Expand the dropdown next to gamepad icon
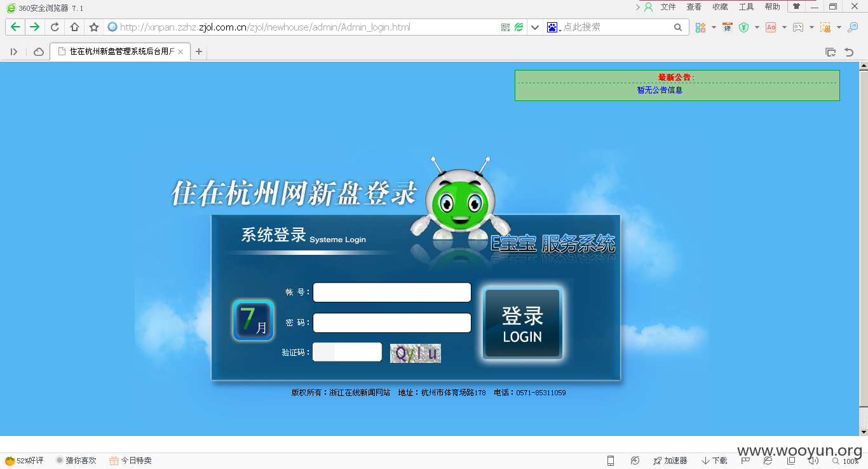868x469 pixels. 811,27
